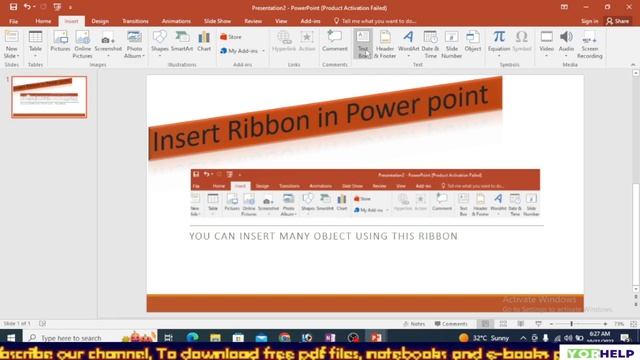The width and height of the screenshot is (640, 360).
Task: Click the taskbar search box
Action: 91,338
